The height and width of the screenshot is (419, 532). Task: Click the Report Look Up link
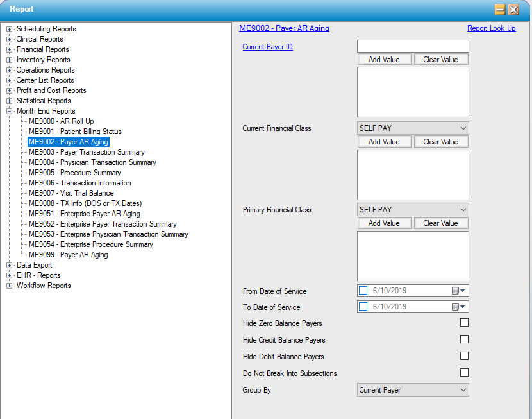pos(491,28)
